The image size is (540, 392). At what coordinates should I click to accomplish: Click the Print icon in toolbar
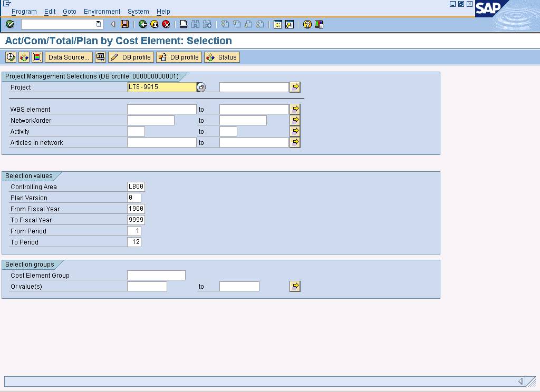184,24
